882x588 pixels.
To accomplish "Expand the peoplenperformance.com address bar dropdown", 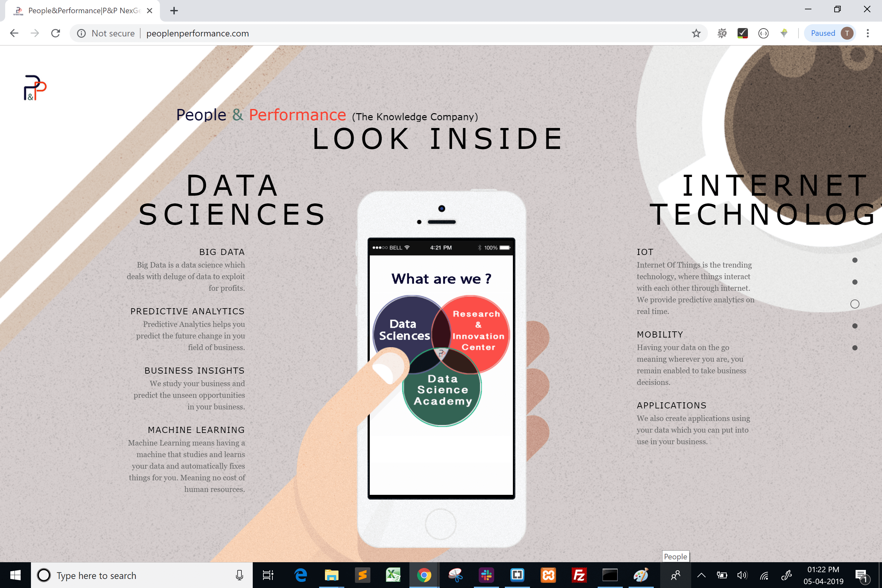I will point(197,34).
